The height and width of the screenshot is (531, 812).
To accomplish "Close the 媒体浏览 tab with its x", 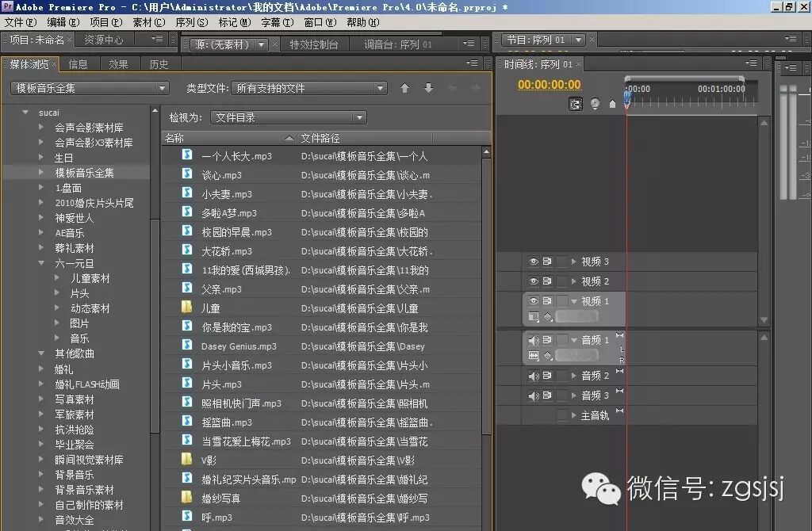I will tap(55, 63).
